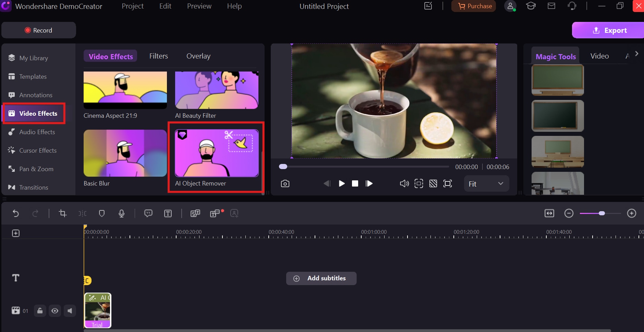This screenshot has height=332, width=644.
Task: Fit the timeline to window width
Action: [549, 214]
